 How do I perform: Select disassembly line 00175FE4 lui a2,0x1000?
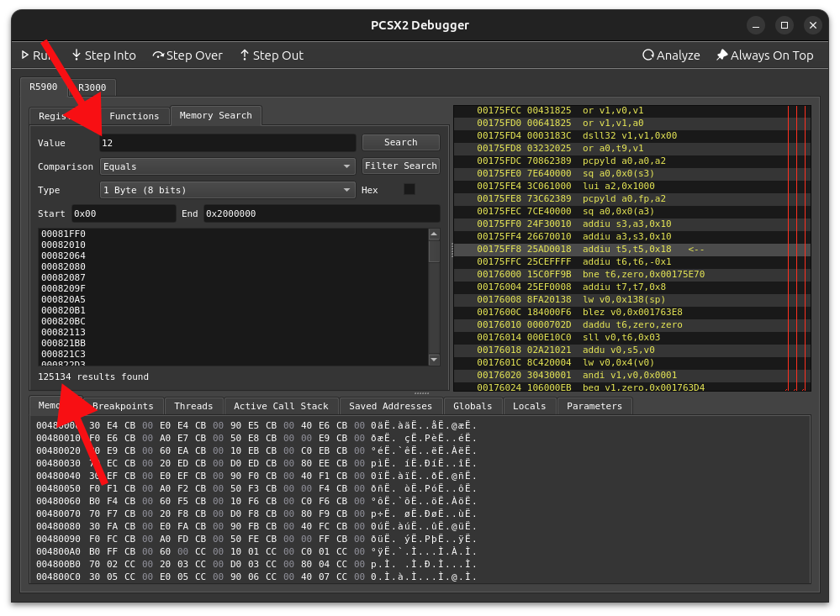click(x=632, y=186)
